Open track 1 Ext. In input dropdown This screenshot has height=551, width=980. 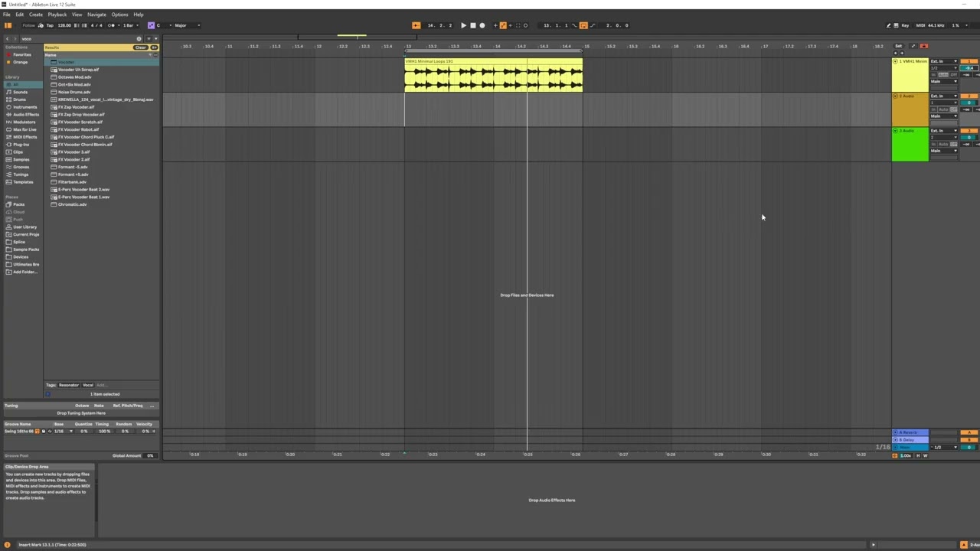pyautogui.click(x=944, y=61)
